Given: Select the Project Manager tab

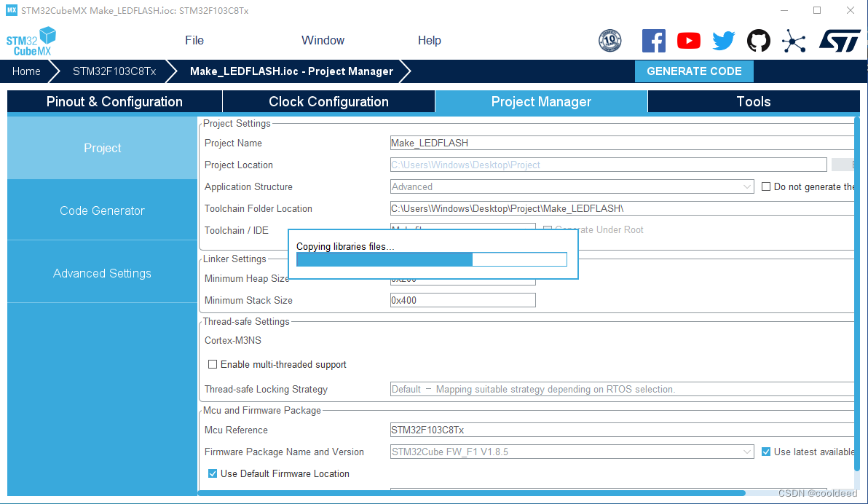Looking at the screenshot, I should pyautogui.click(x=541, y=102).
